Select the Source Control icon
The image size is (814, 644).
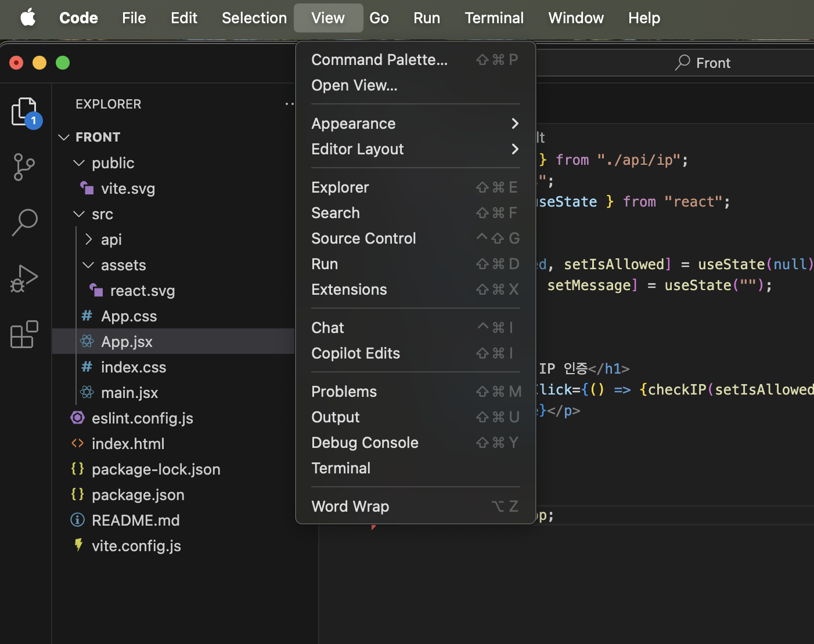coord(24,167)
